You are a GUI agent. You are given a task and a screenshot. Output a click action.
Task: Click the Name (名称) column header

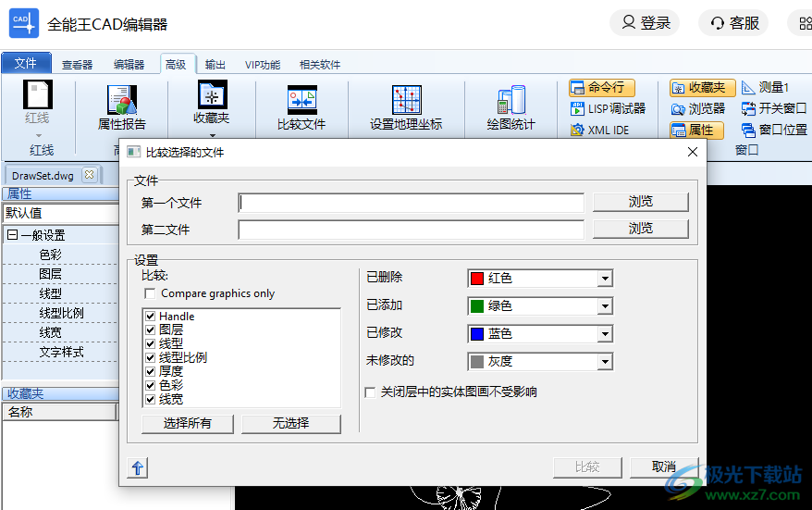pyautogui.click(x=59, y=412)
